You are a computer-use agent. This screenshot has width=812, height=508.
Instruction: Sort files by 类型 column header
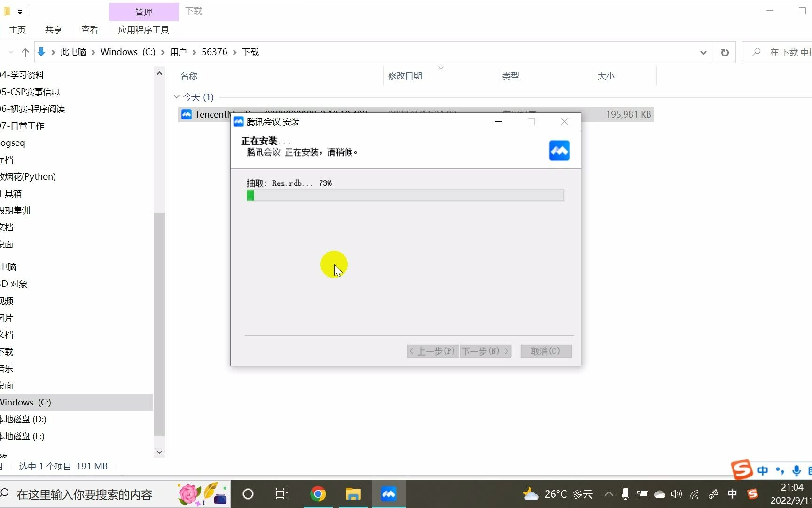pyautogui.click(x=511, y=76)
